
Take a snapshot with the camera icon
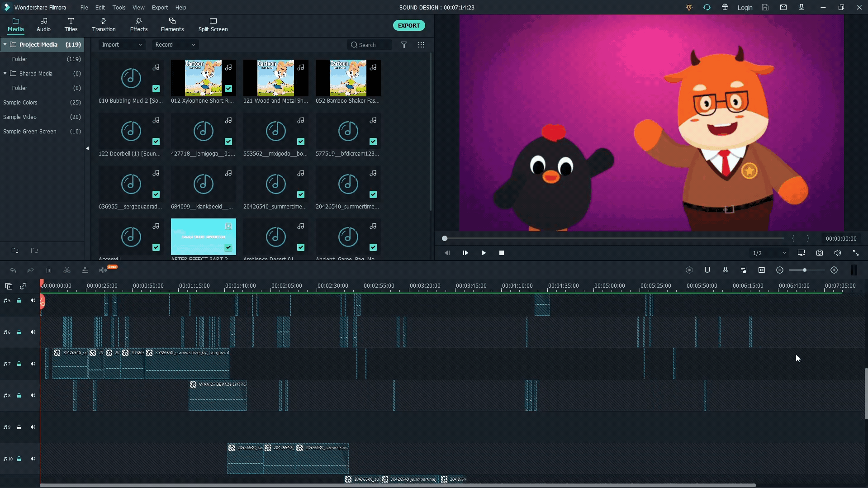pos(820,253)
